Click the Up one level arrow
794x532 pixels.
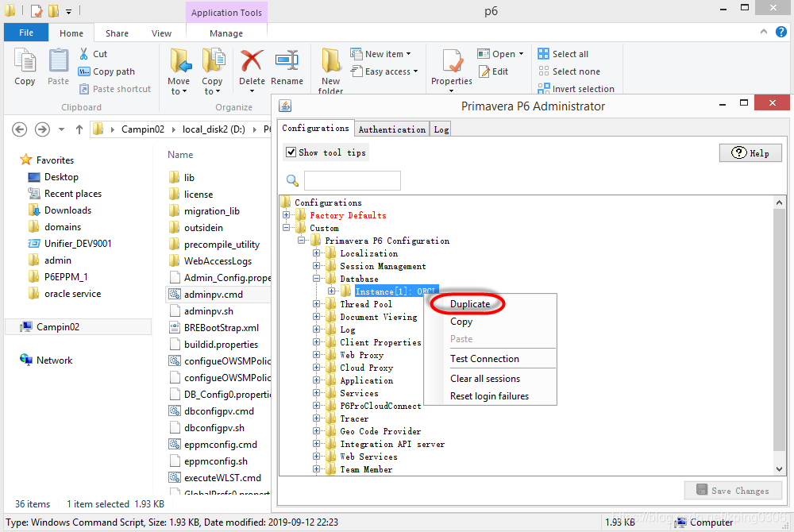pos(79,129)
